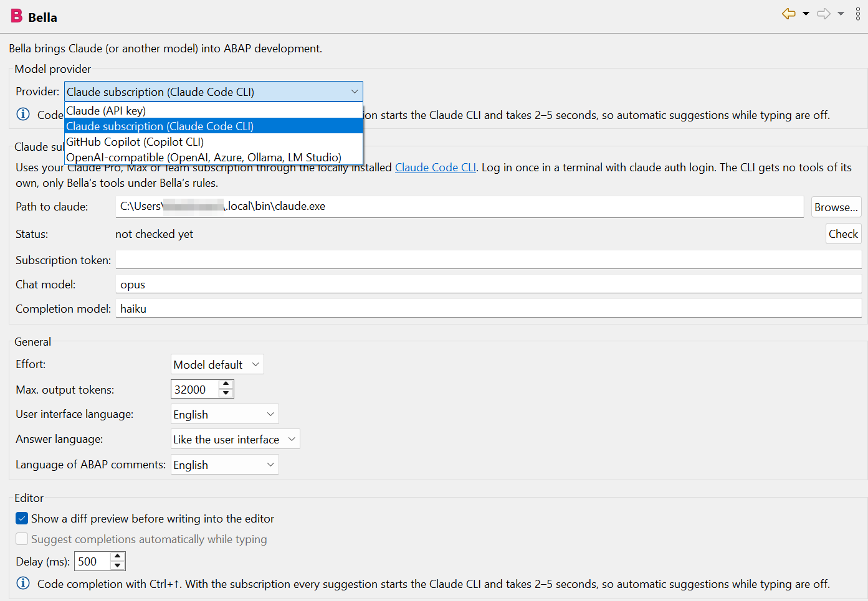Edit the Chat model field
This screenshot has height=601, width=868.
[489, 284]
